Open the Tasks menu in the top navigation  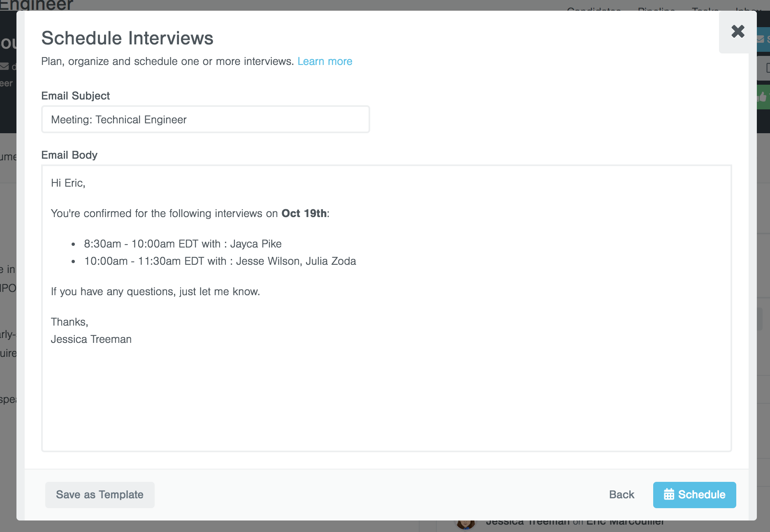click(705, 11)
